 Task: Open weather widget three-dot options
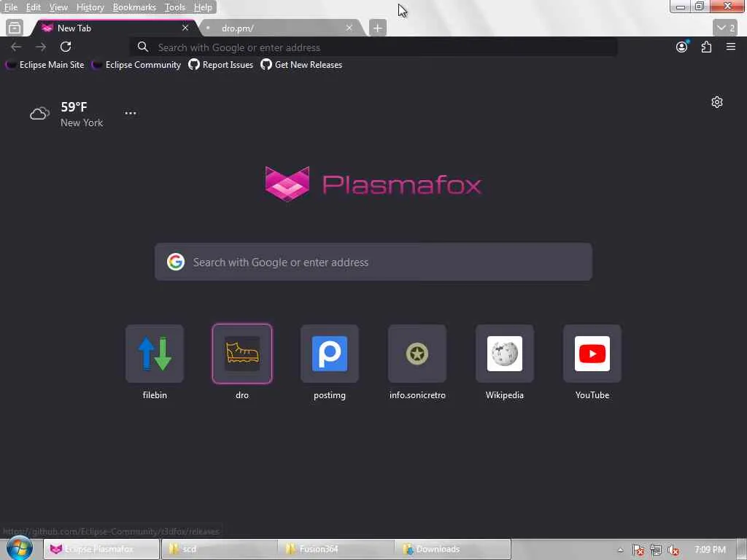coord(131,113)
